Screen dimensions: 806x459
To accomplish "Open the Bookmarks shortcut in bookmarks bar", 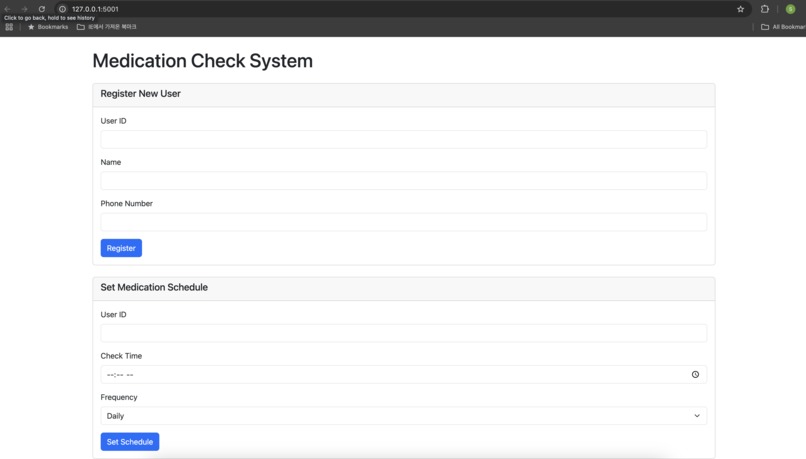I will (48, 27).
